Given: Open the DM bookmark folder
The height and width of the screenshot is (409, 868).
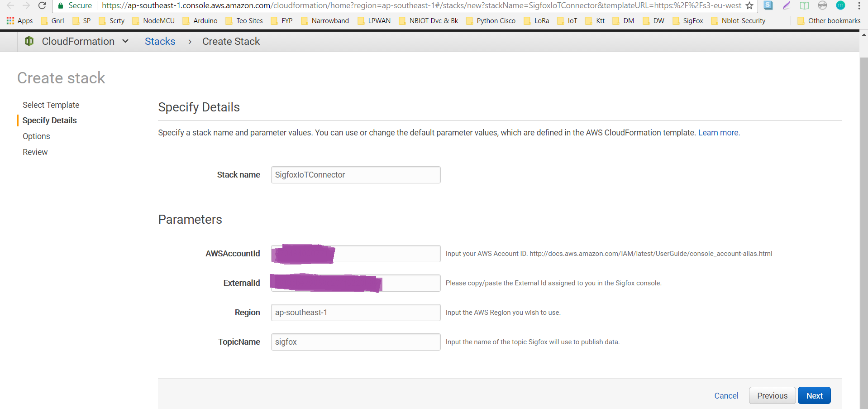Looking at the screenshot, I should pyautogui.click(x=623, y=21).
